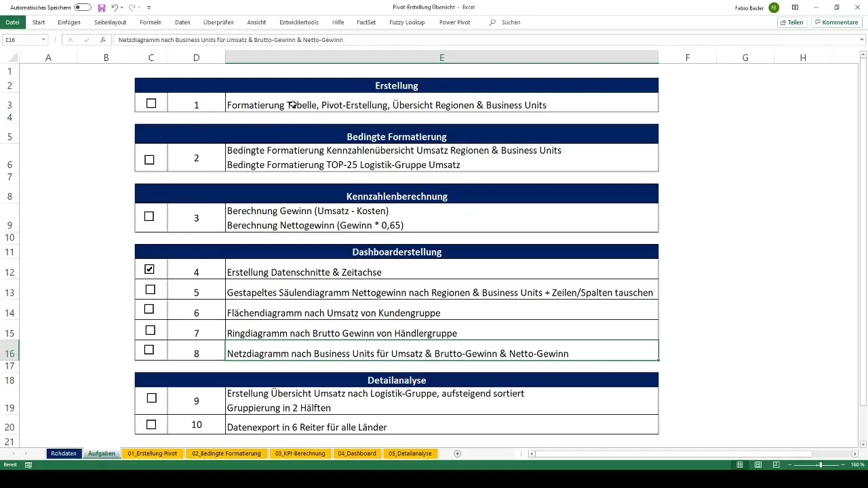Tick the checkbox for task 6

pos(149,309)
